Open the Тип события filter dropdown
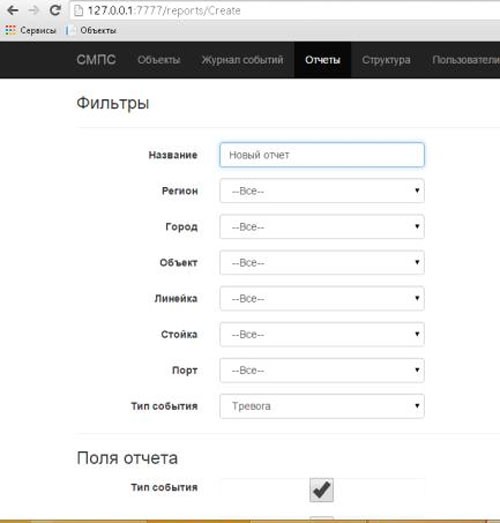 tap(322, 406)
